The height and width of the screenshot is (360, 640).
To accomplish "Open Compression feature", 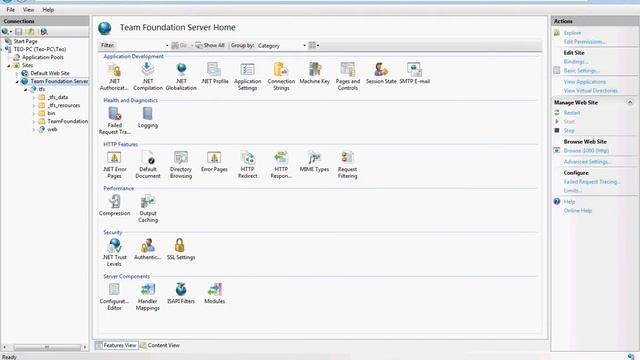I will click(x=114, y=205).
